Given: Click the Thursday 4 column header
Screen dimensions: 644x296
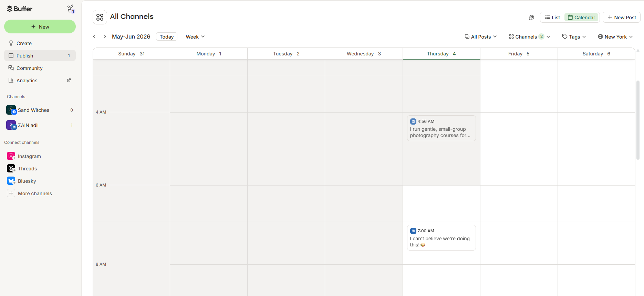Looking at the screenshot, I should (x=442, y=54).
